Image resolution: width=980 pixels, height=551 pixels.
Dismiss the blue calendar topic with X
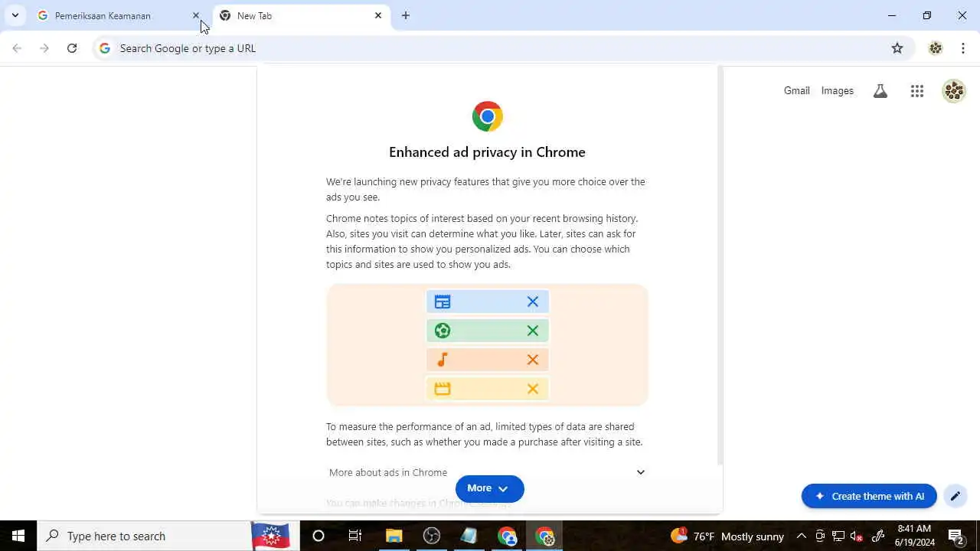(x=533, y=302)
